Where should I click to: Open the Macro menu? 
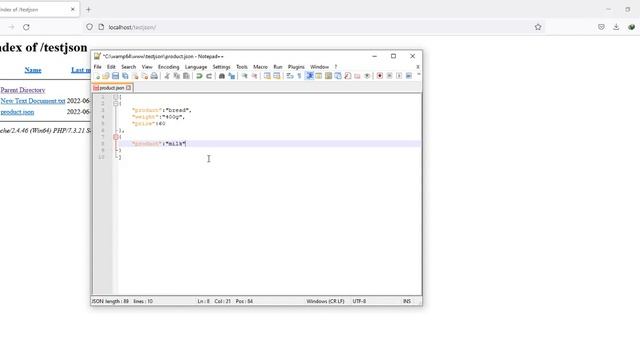[260, 67]
